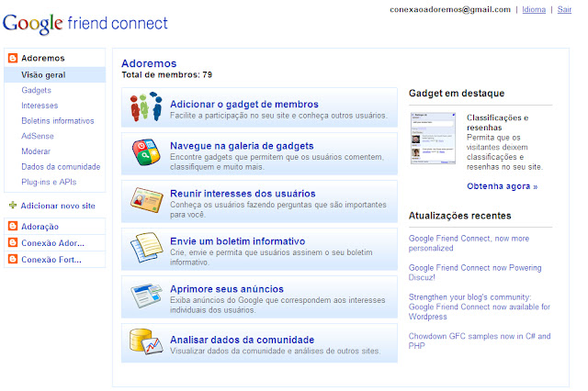
Task: Click the ads webpage icon
Action: click(147, 296)
